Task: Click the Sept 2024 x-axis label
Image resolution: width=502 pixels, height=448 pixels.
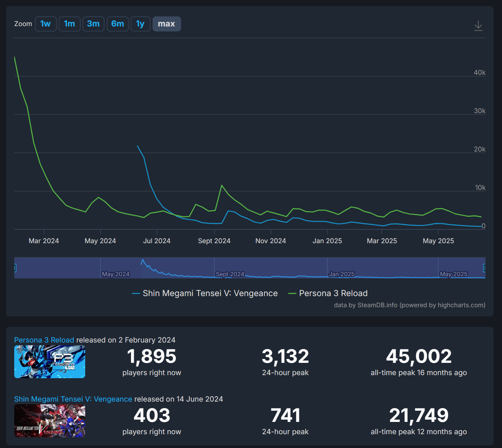Action: 214,241
